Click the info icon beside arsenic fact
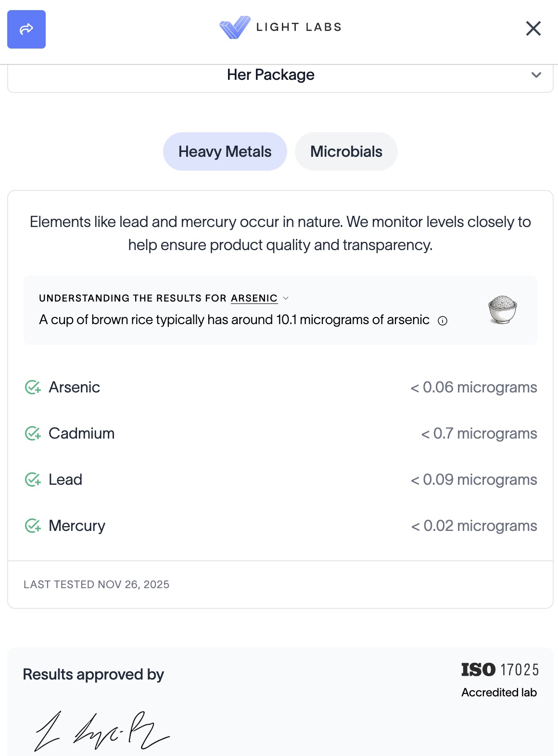558x756 pixels. (443, 321)
